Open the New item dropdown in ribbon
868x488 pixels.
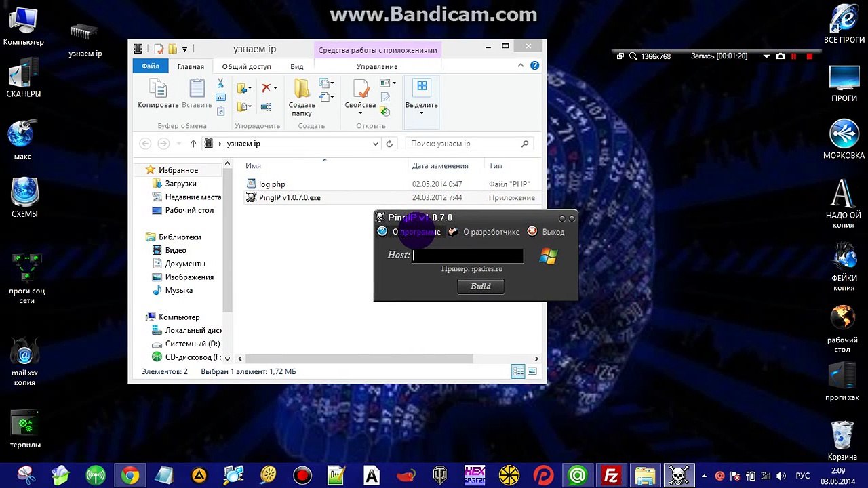(327, 83)
